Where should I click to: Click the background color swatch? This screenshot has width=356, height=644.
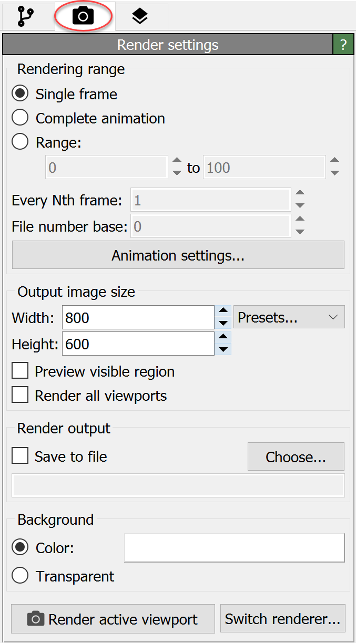(234, 548)
